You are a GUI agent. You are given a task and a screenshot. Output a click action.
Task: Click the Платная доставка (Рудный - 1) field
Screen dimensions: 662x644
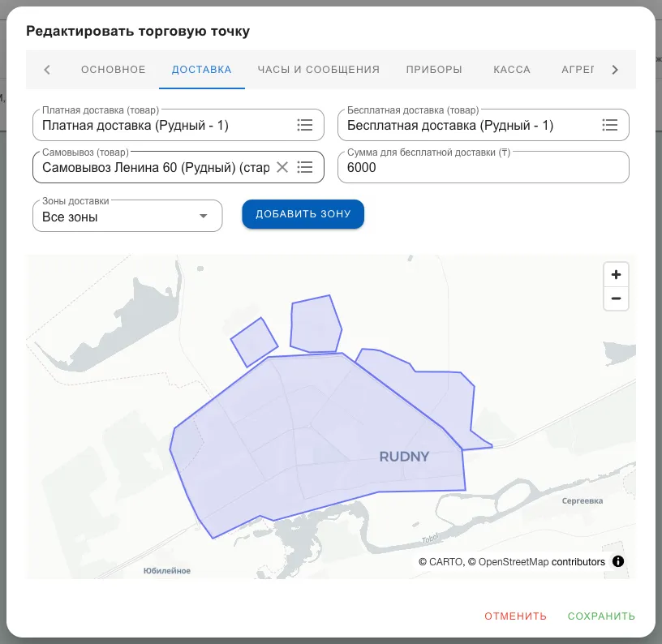point(178,125)
